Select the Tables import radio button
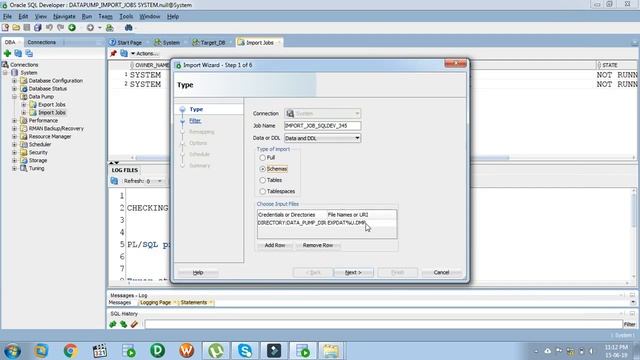 coord(262,180)
